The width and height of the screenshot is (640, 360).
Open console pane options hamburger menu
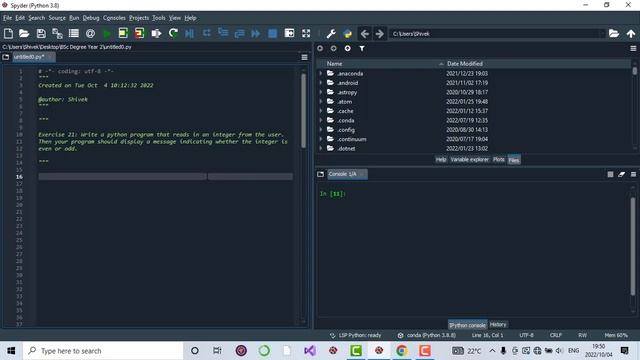coord(633,174)
